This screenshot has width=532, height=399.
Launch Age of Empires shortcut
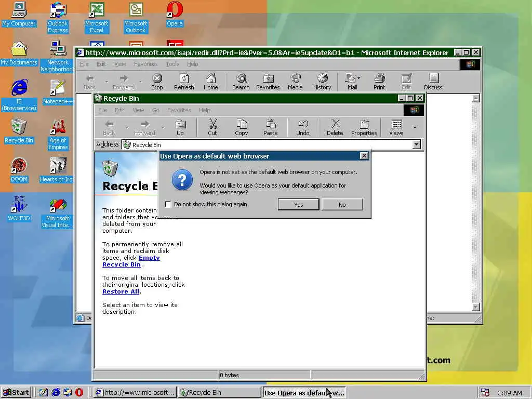58,135
